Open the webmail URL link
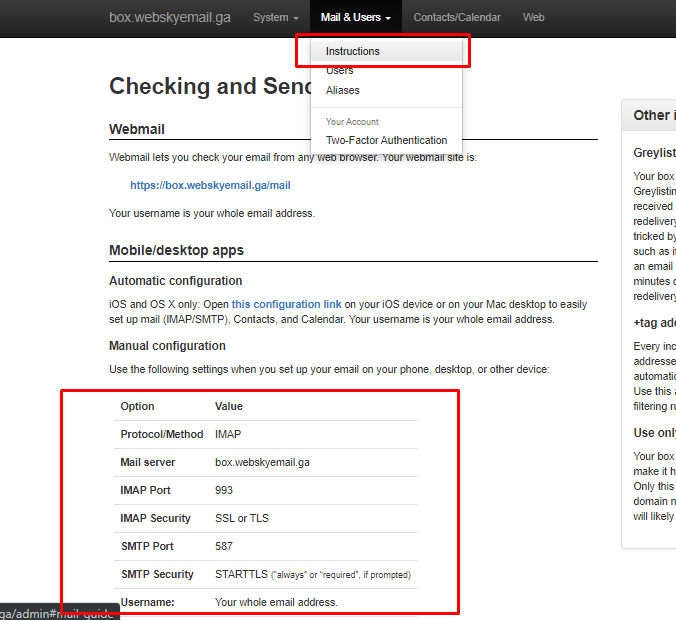This screenshot has width=676, height=620. click(x=210, y=185)
